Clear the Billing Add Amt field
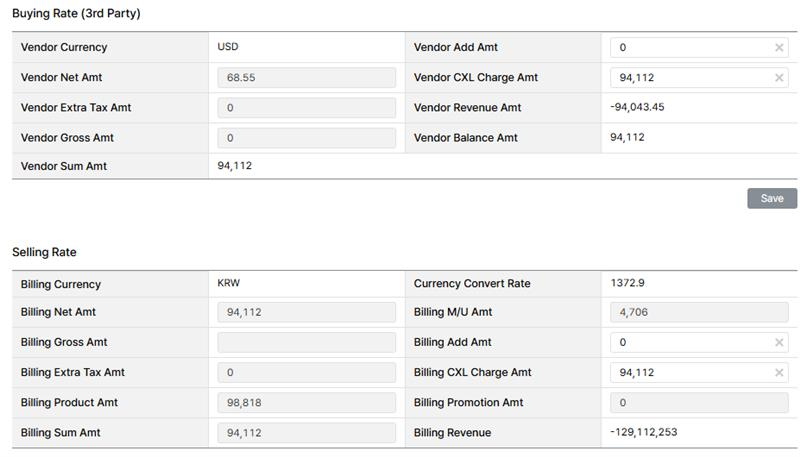The height and width of the screenshot is (457, 800). click(x=779, y=342)
